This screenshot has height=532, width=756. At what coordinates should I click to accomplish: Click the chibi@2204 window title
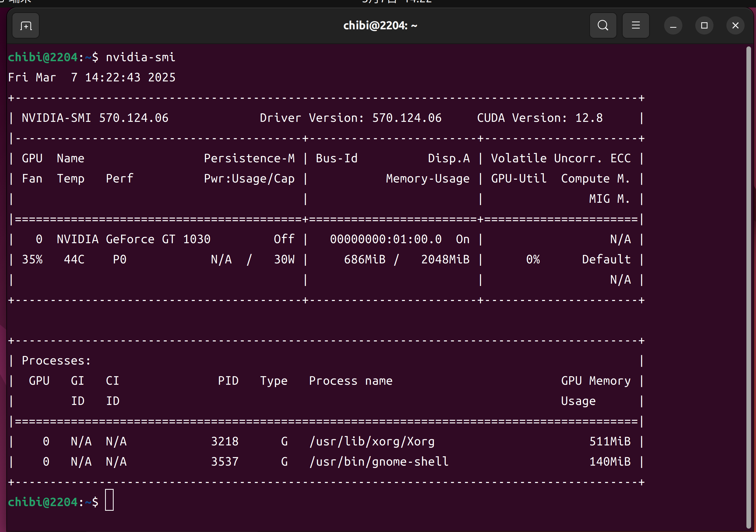click(380, 26)
